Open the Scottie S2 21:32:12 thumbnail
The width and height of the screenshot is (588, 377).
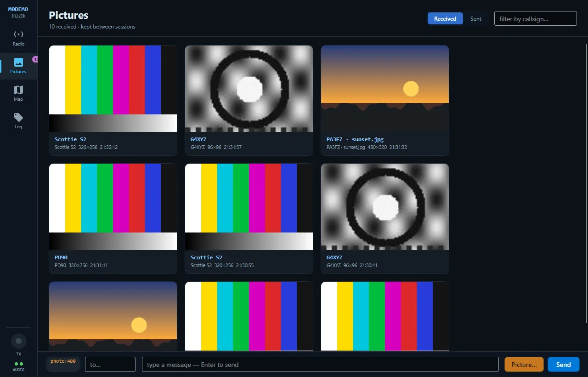pos(113,89)
